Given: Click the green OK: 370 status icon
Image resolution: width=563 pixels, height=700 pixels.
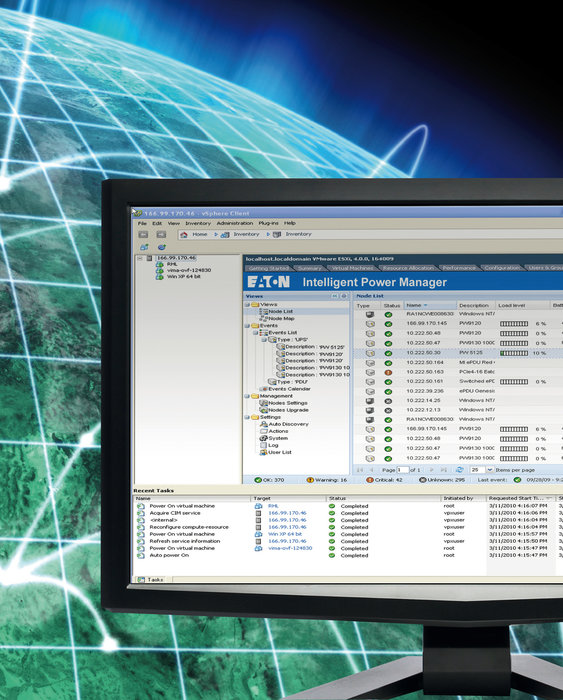Looking at the screenshot, I should (258, 480).
